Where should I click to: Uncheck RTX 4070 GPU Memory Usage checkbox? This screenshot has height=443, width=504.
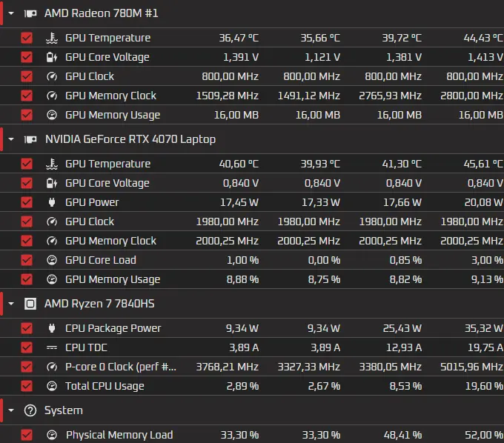[x=27, y=279]
